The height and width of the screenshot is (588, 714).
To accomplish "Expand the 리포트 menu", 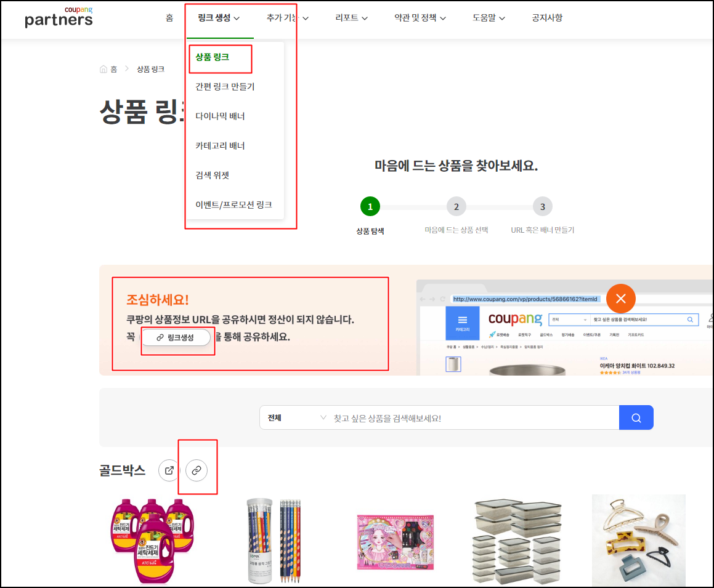I will [351, 18].
